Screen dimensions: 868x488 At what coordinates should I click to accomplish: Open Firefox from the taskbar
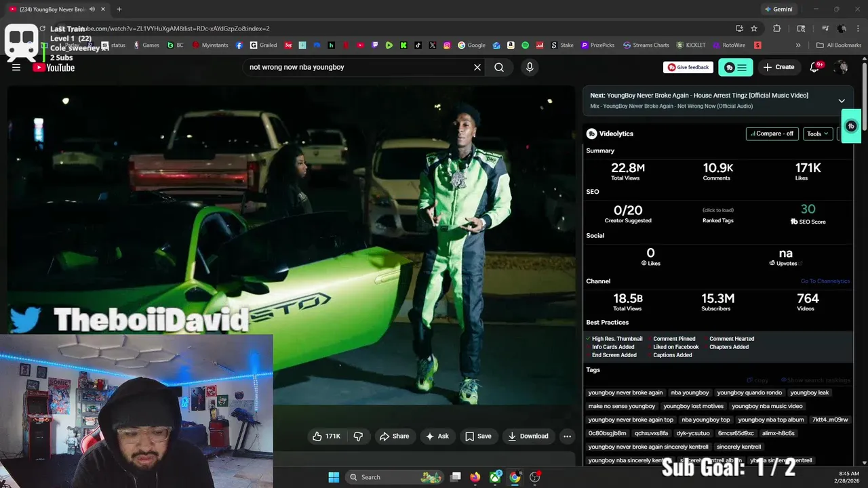[475, 477]
